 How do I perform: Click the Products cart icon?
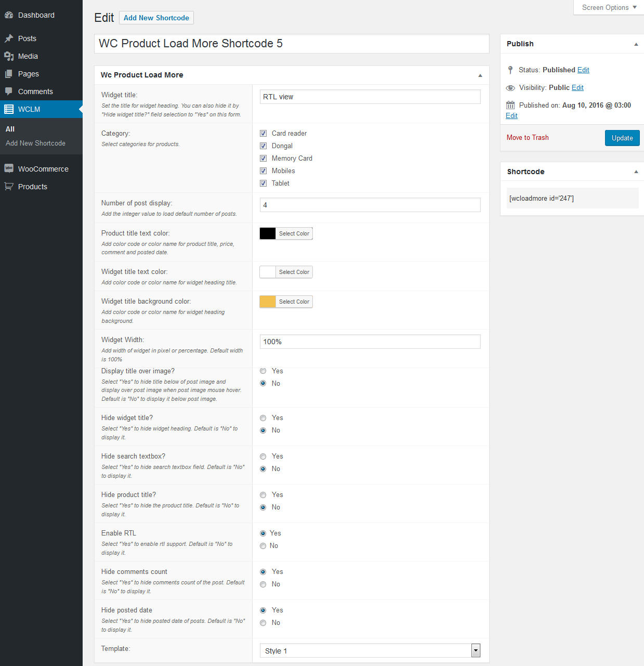(9, 186)
